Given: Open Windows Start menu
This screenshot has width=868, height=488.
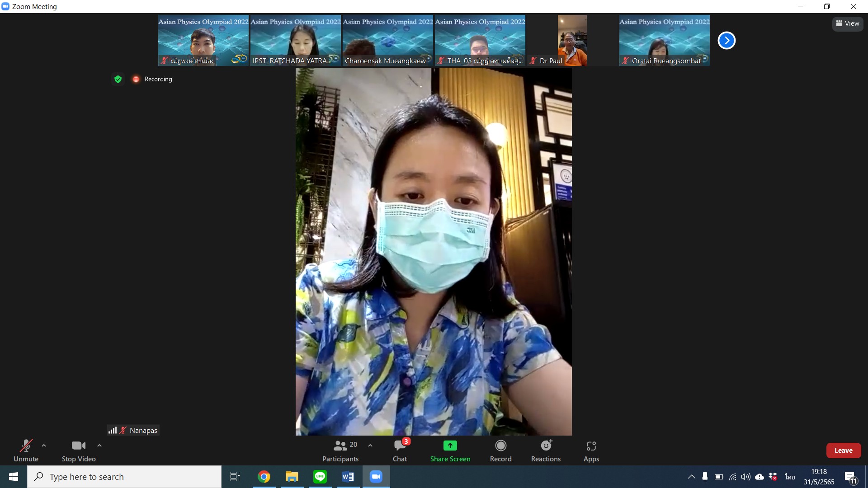Looking at the screenshot, I should coord(14,477).
